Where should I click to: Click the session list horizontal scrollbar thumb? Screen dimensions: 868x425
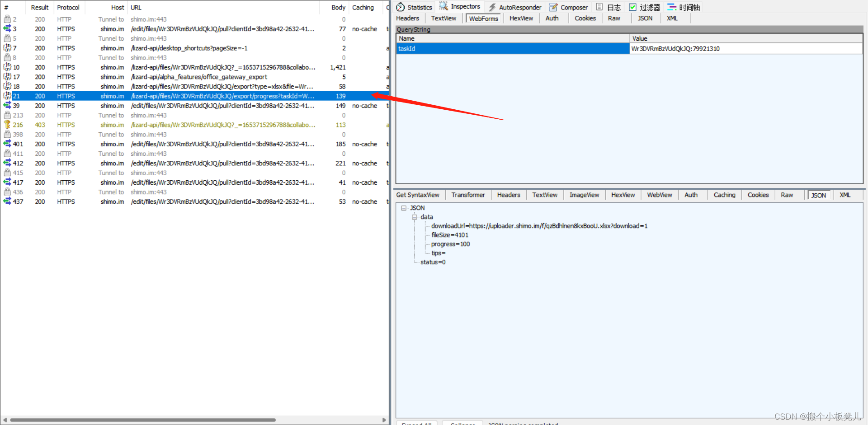point(143,420)
